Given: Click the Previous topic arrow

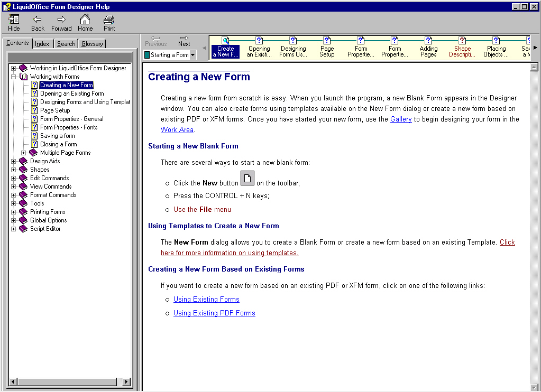Looking at the screenshot, I should [155, 38].
